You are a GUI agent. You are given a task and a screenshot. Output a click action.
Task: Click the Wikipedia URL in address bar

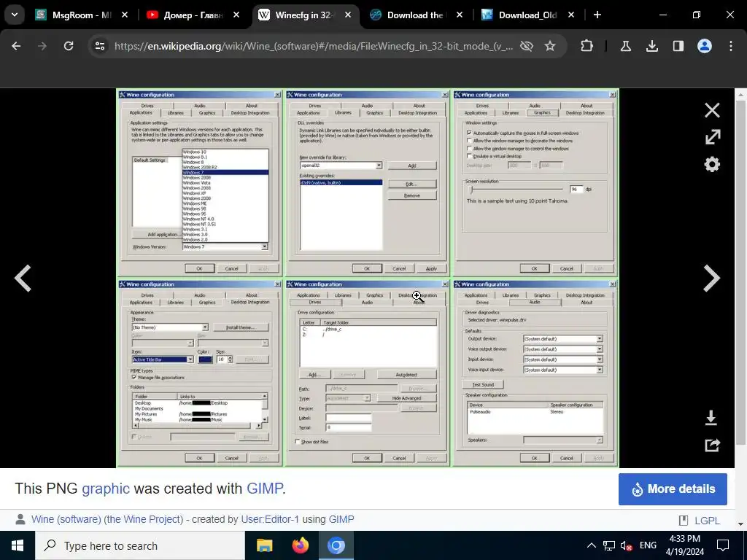click(x=314, y=46)
